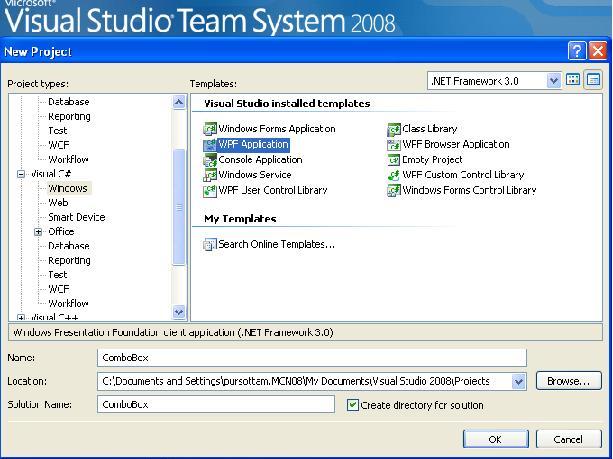The width and height of the screenshot is (613, 459).
Task: Select the Windows Forms Application template icon
Action: tap(210, 129)
